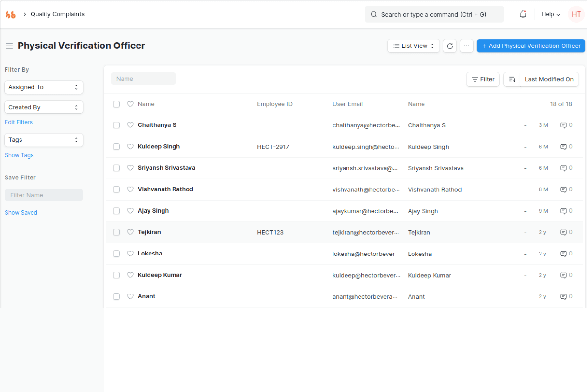
Task: Open the notifications bell
Action: point(523,14)
